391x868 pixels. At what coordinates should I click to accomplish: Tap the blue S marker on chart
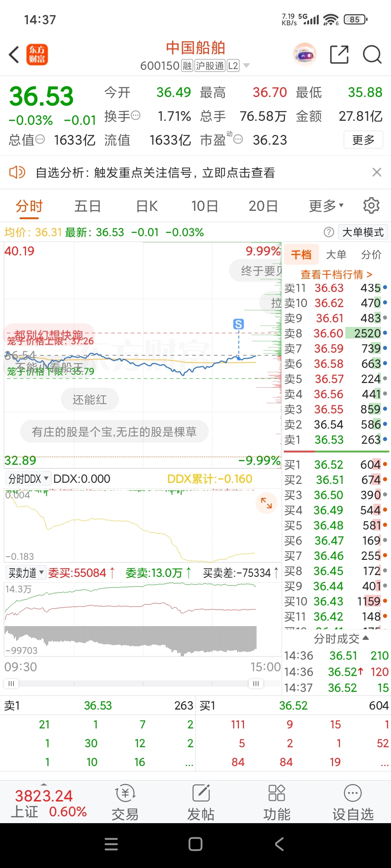[239, 324]
